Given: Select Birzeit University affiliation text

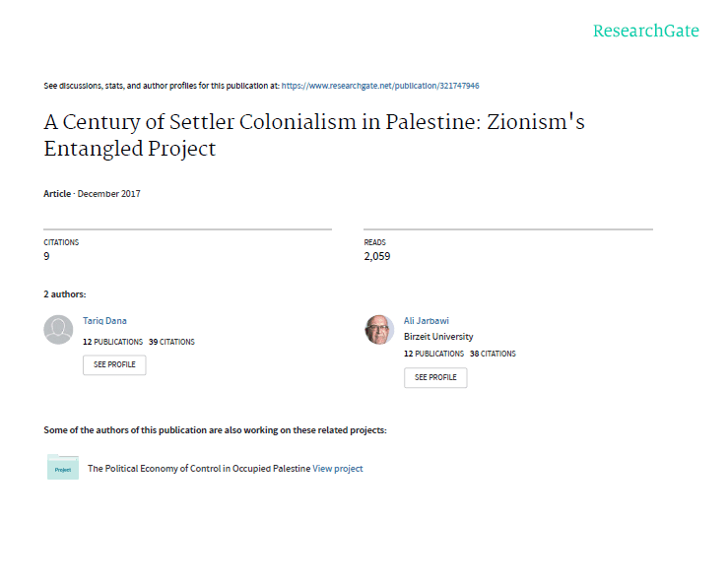Looking at the screenshot, I should (438, 337).
